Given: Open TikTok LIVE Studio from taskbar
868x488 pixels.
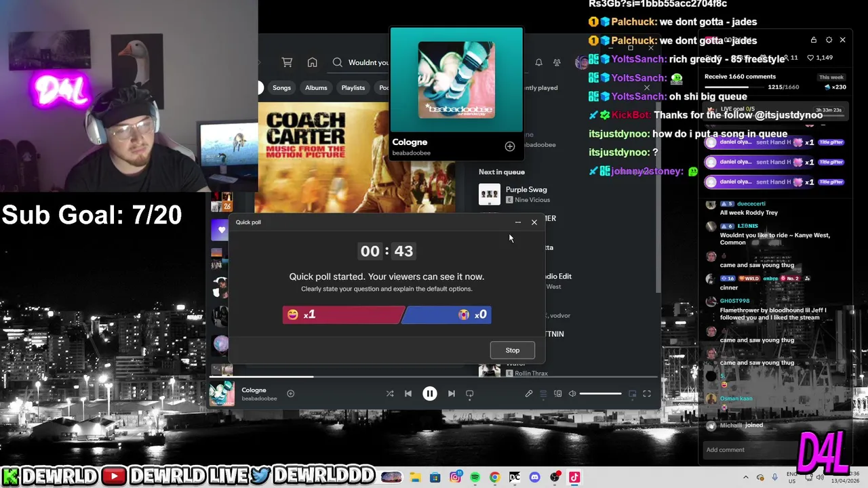Looking at the screenshot, I should click(574, 477).
